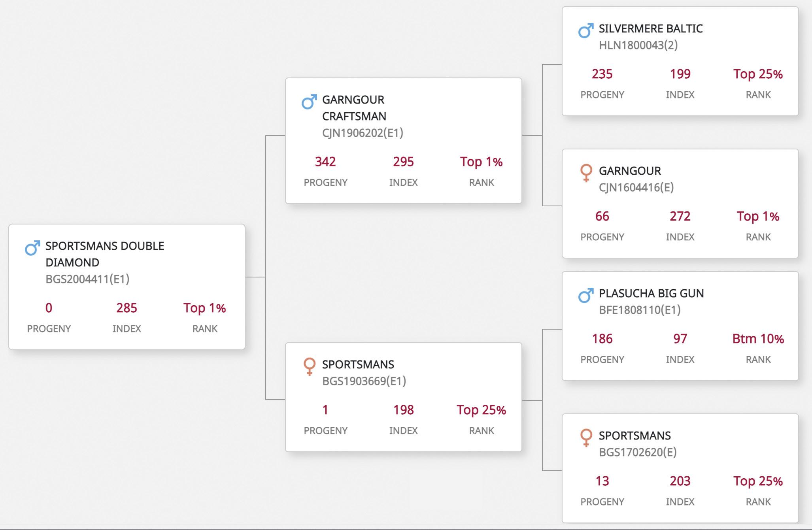Viewport: 812px width, 530px height.
Task: Open SPORTSMANS DOUBLE DIAMOND name link
Action: 105,254
